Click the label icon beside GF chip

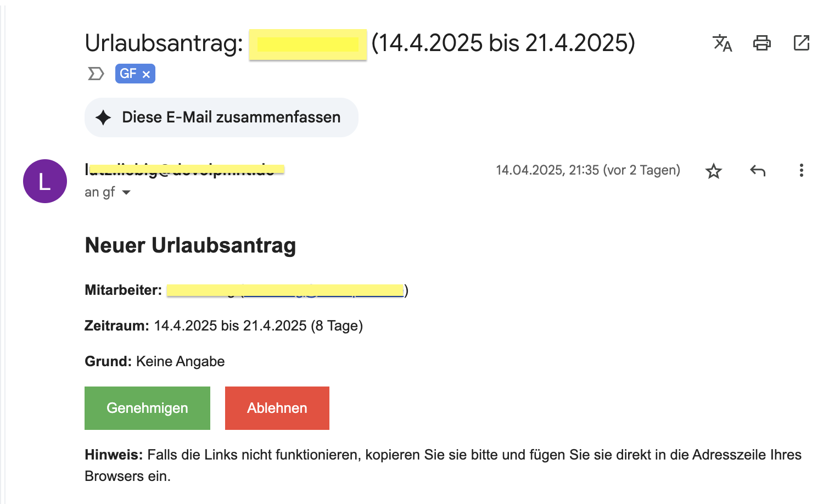(x=96, y=73)
